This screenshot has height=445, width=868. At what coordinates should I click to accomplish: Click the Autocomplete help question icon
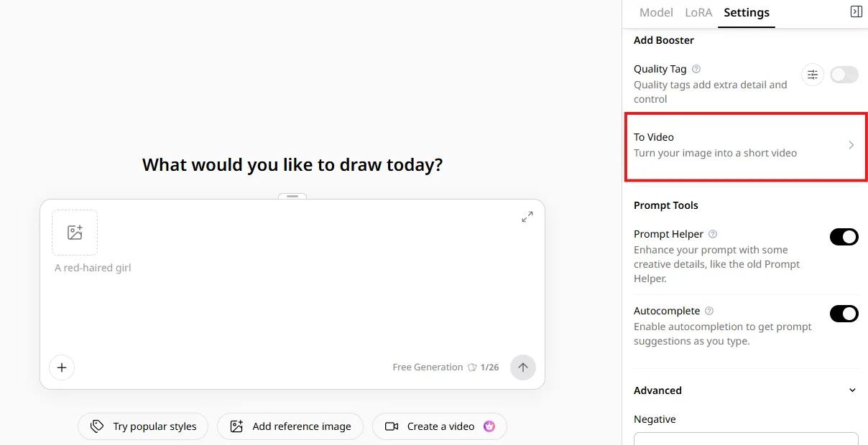pyautogui.click(x=709, y=311)
